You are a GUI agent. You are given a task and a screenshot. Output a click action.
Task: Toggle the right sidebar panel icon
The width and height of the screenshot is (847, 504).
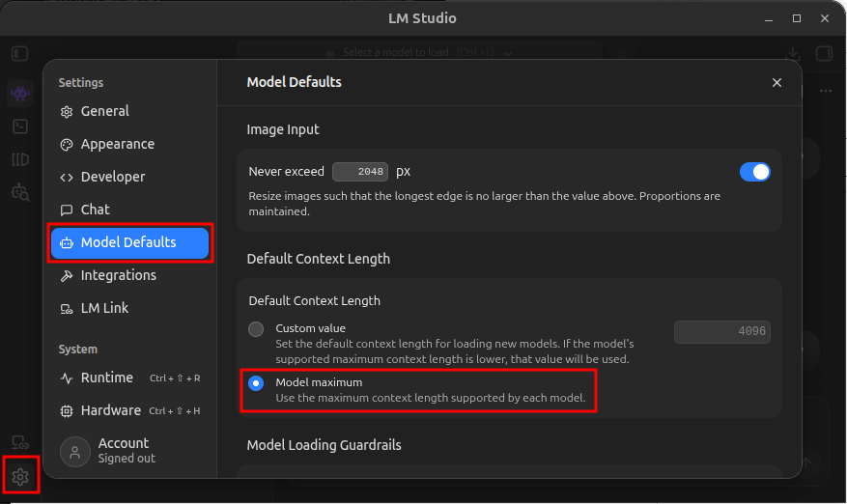coord(824,53)
